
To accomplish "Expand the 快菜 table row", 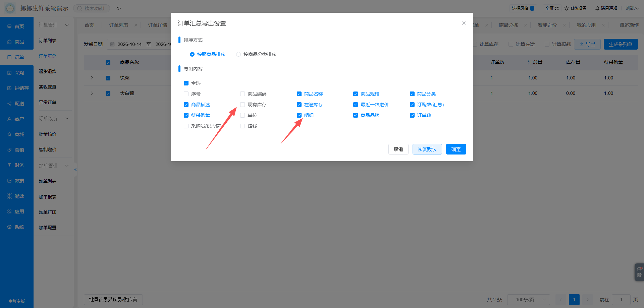I will tap(92, 78).
